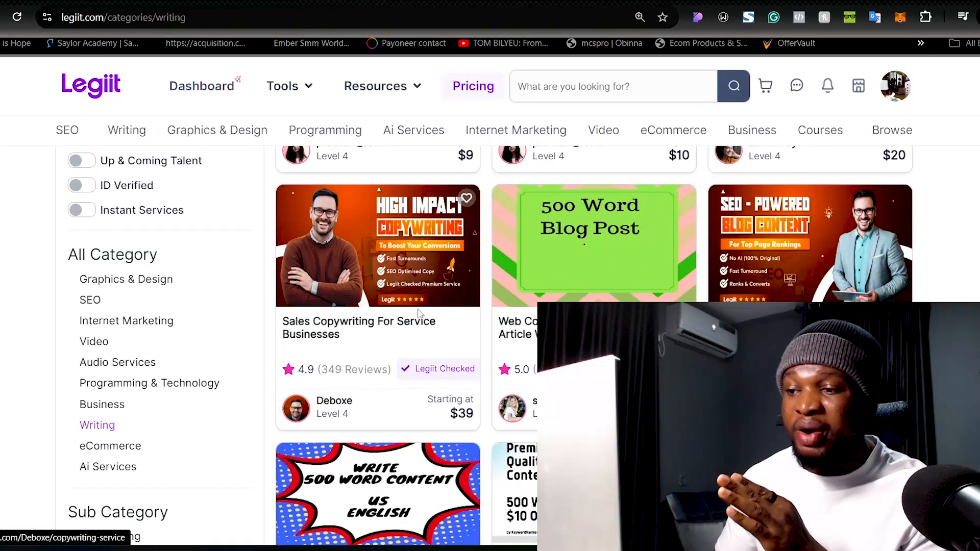Screen dimensions: 980x551
Task: Favorite the Sales Copywriting service heart icon
Action: pyautogui.click(x=467, y=198)
